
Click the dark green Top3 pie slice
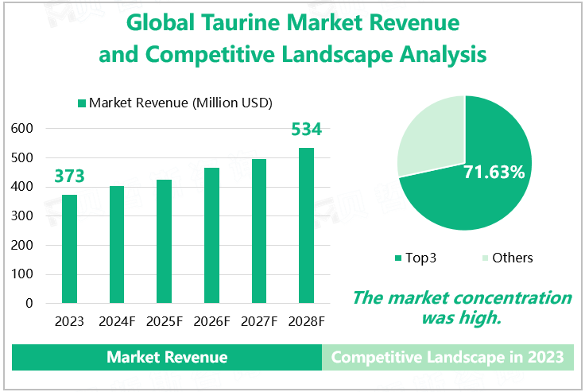click(477, 191)
